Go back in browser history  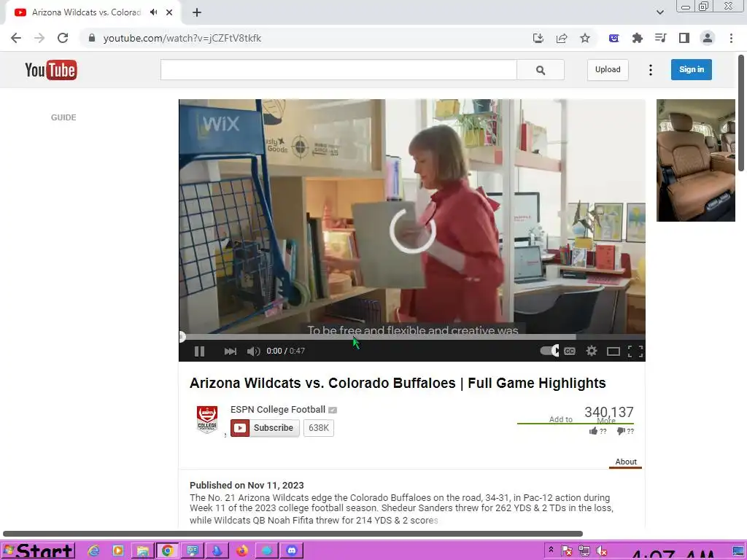tap(16, 38)
